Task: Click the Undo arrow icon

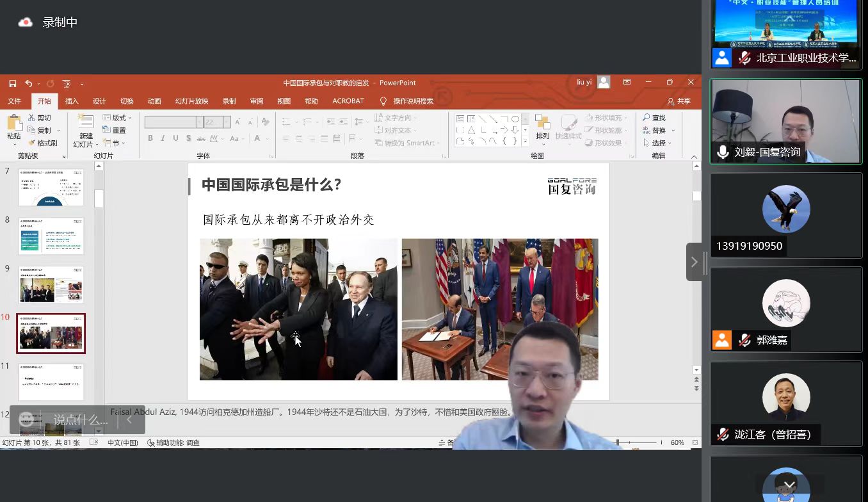Action: click(x=28, y=83)
